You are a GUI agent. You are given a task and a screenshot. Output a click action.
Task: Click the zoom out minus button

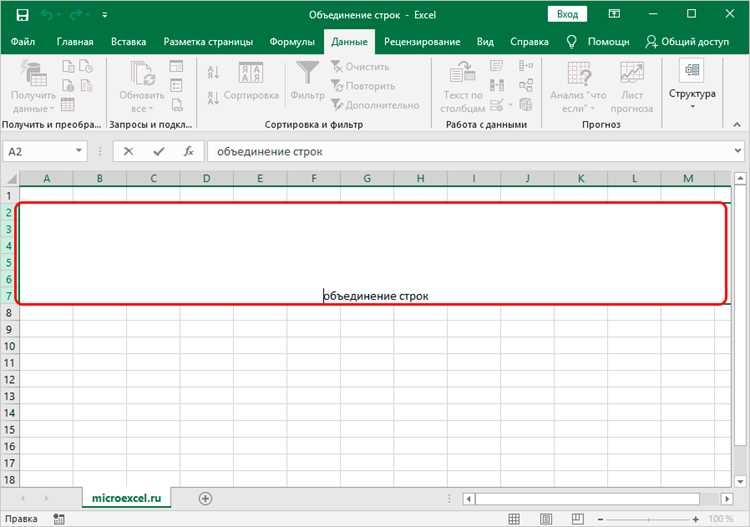(x=600, y=519)
